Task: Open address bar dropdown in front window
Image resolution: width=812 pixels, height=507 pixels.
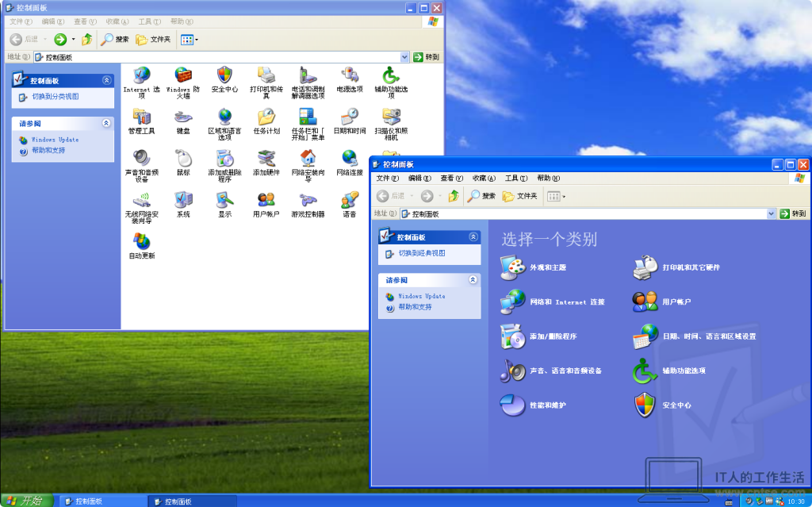Action: [771, 213]
